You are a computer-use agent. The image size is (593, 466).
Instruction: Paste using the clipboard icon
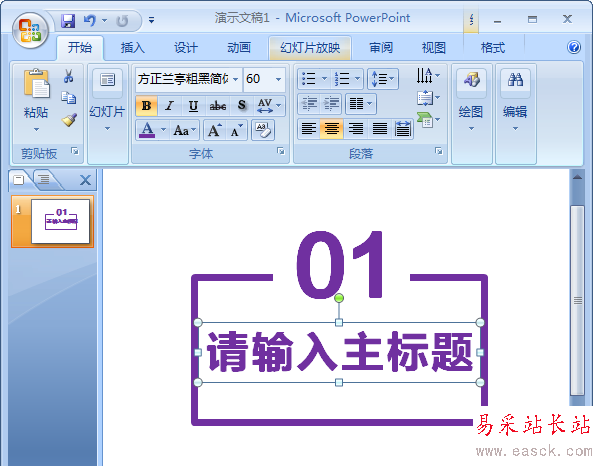[x=36, y=83]
